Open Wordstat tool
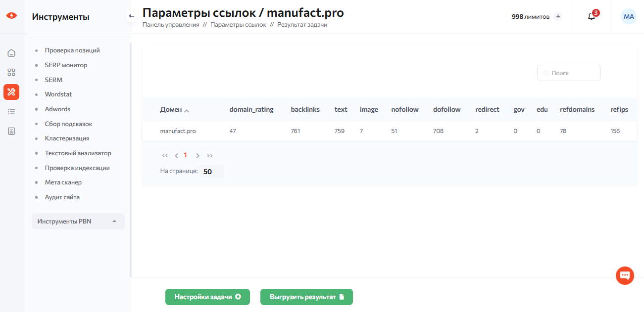The width and height of the screenshot is (644, 312). (58, 94)
